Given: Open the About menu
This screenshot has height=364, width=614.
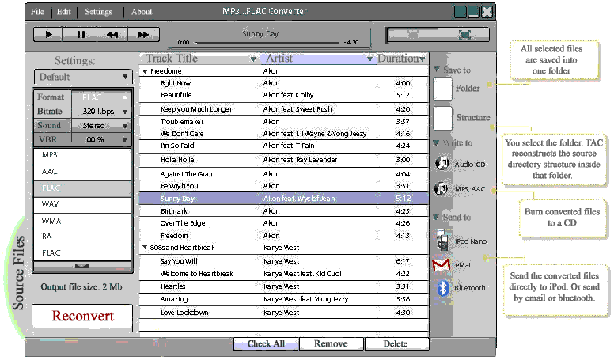Looking at the screenshot, I should [x=142, y=12].
